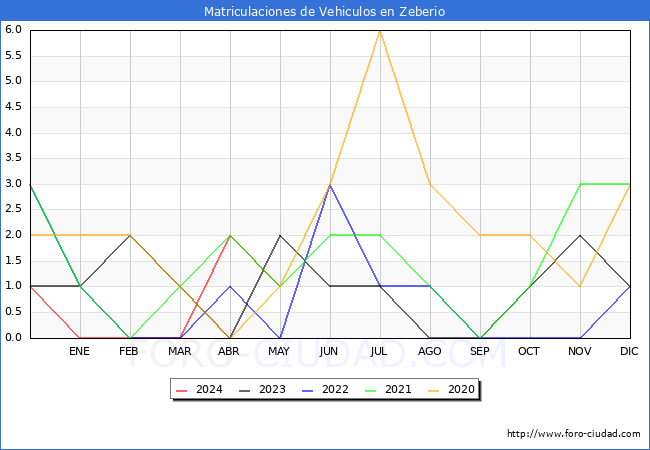Click the green 2021 legend color marker
The image size is (650, 450).
click(x=371, y=390)
